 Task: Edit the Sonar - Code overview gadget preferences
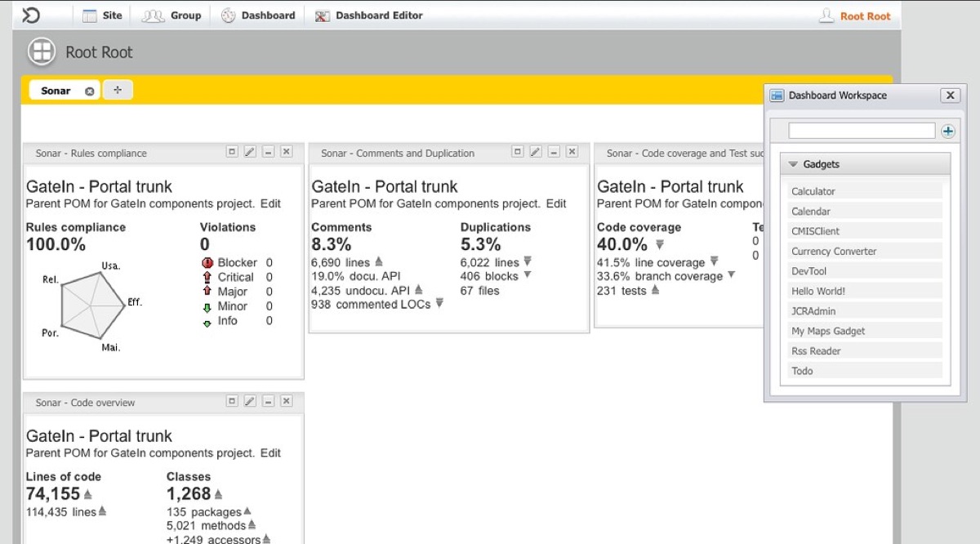250,401
